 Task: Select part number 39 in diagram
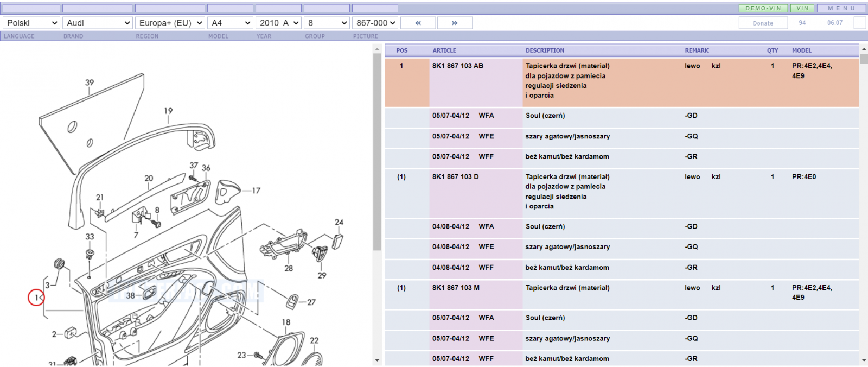tap(90, 83)
